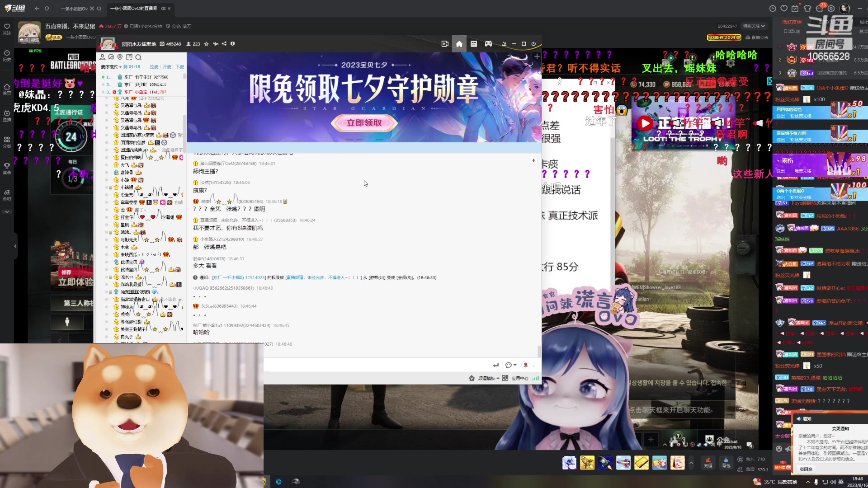Open 充值 recharge button

708,463
